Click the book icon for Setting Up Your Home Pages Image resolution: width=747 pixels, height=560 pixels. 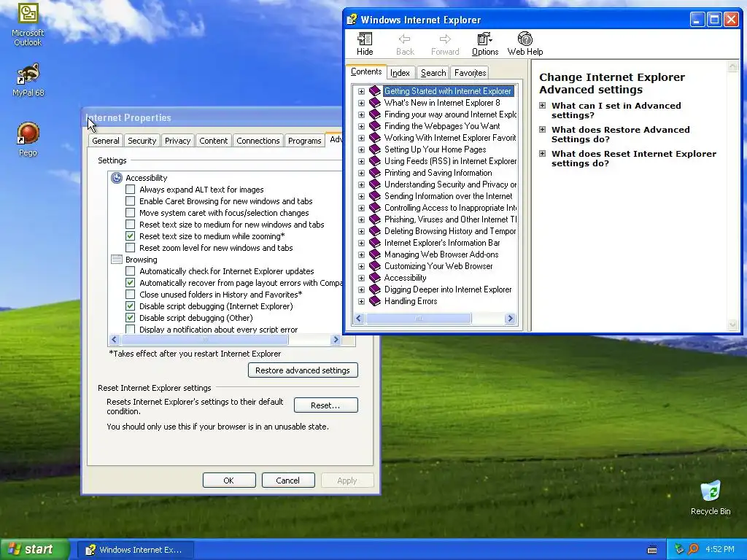[x=375, y=149]
